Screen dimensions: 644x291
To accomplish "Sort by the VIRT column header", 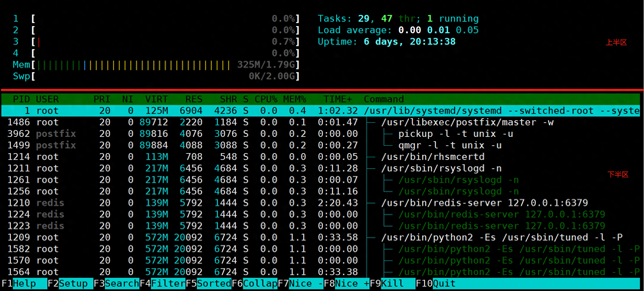I will pyautogui.click(x=156, y=99).
